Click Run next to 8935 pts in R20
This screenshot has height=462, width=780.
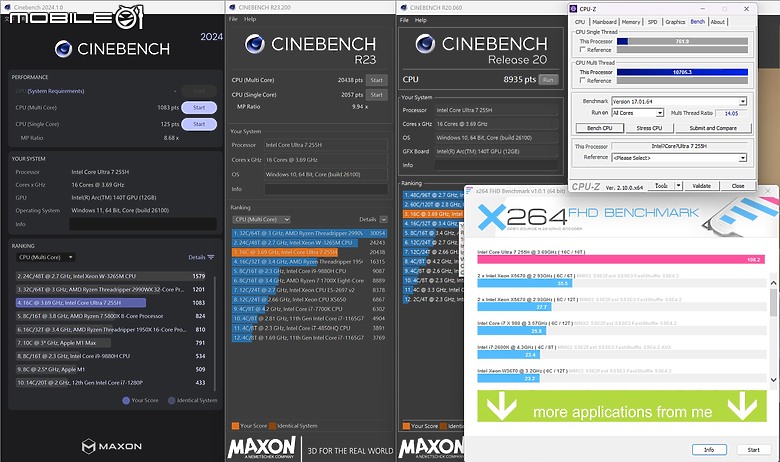(548, 80)
